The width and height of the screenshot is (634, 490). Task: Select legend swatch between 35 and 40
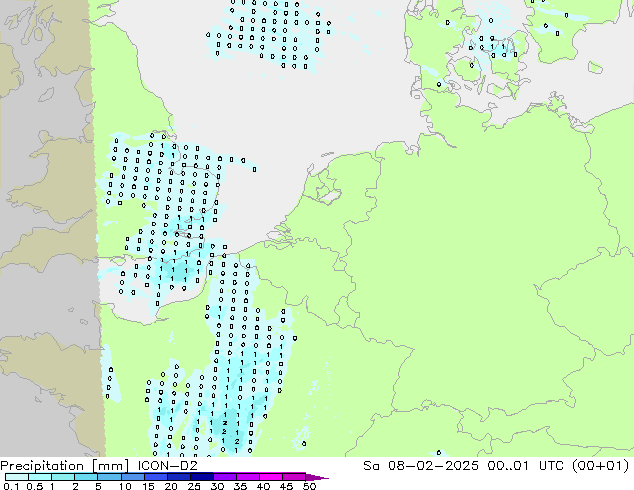pos(248,477)
